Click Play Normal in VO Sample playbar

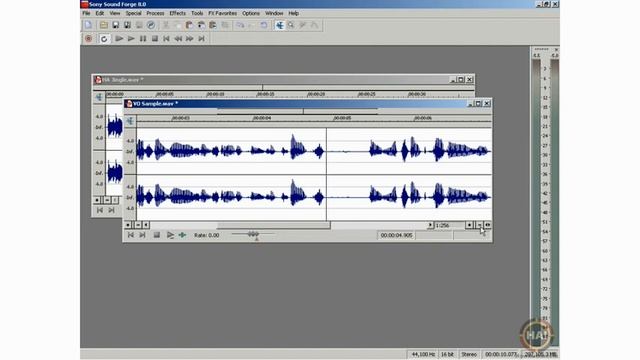point(170,235)
